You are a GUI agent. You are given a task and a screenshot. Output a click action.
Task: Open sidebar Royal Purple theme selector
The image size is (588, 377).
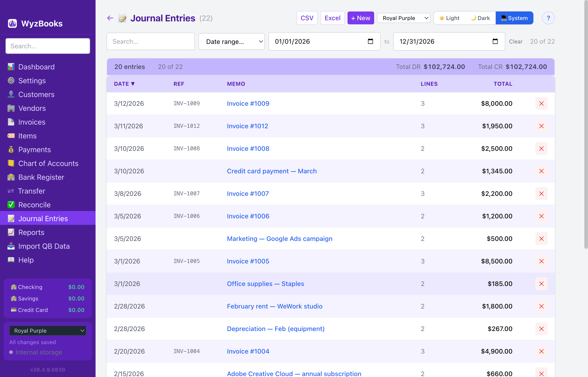[x=48, y=331]
